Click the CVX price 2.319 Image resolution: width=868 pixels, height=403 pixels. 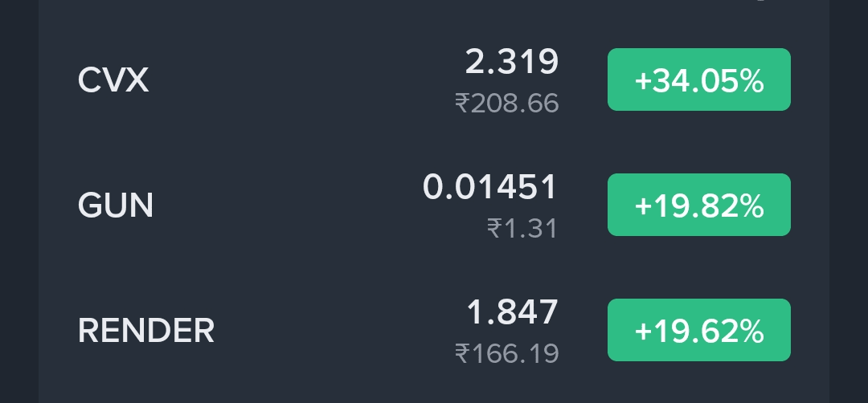pos(511,62)
